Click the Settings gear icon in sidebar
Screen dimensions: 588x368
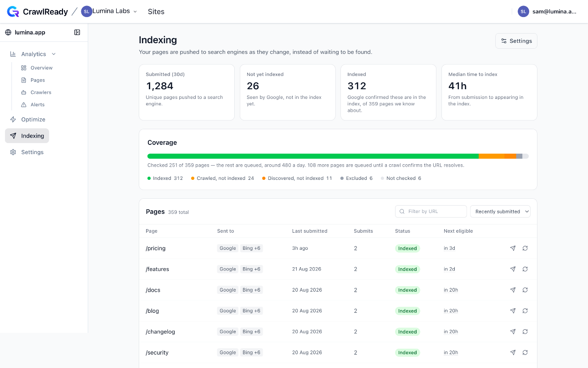click(13, 152)
